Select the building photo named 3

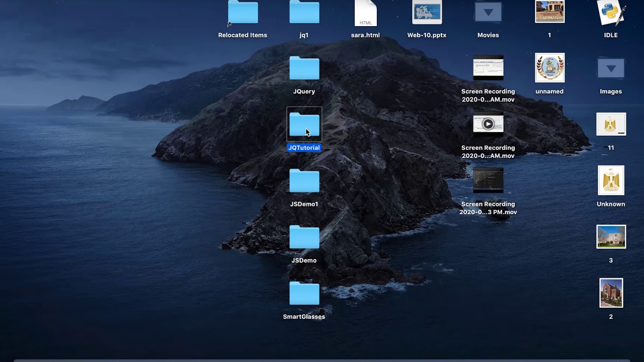[611, 237]
